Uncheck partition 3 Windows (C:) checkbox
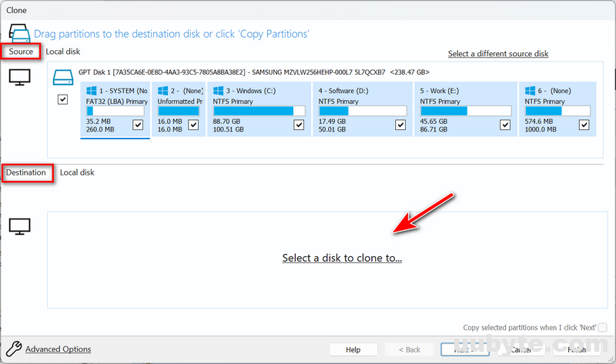Image resolution: width=616 pixels, height=364 pixels. (299, 125)
